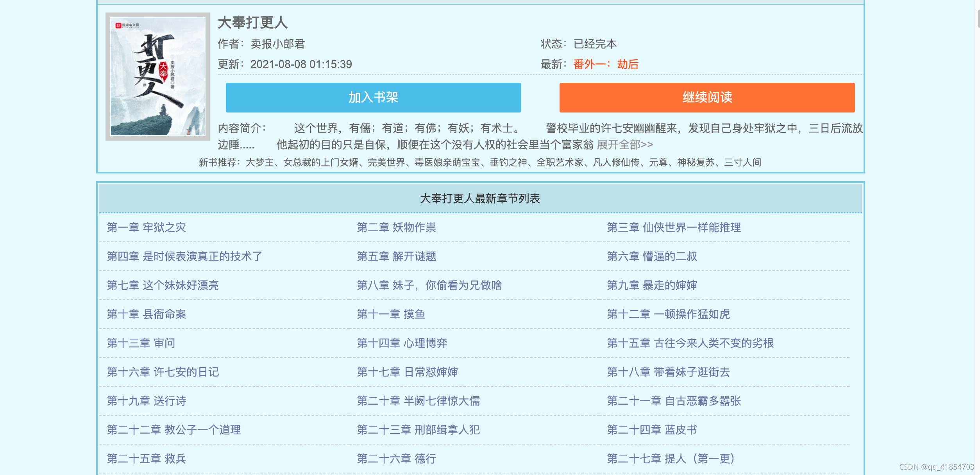Click the 大奉打更人 book cover thumbnail

click(158, 77)
